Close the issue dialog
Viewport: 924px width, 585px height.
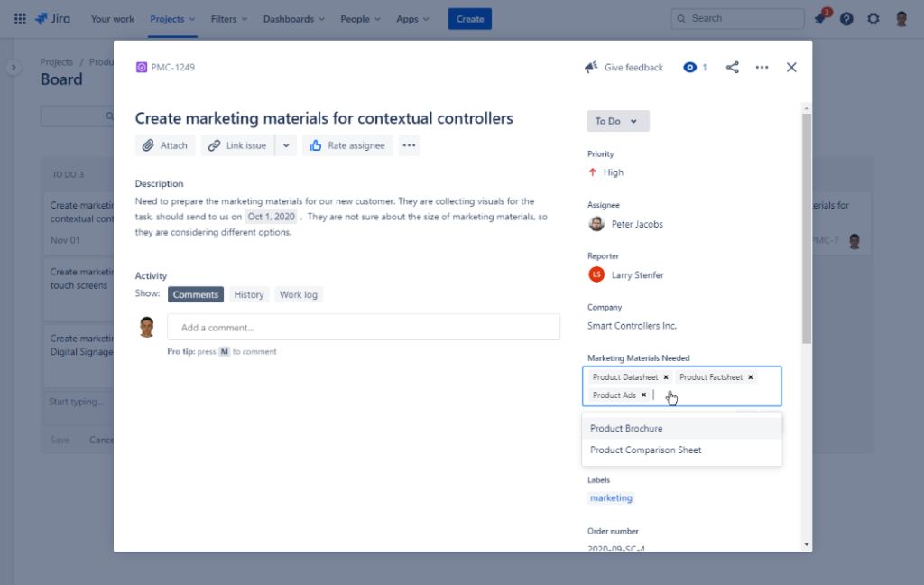[791, 67]
